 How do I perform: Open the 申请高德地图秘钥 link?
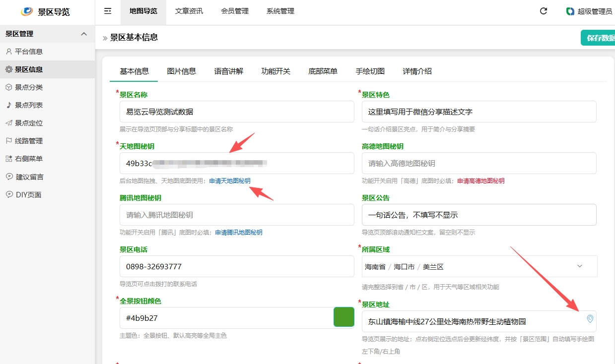pyautogui.click(x=481, y=181)
